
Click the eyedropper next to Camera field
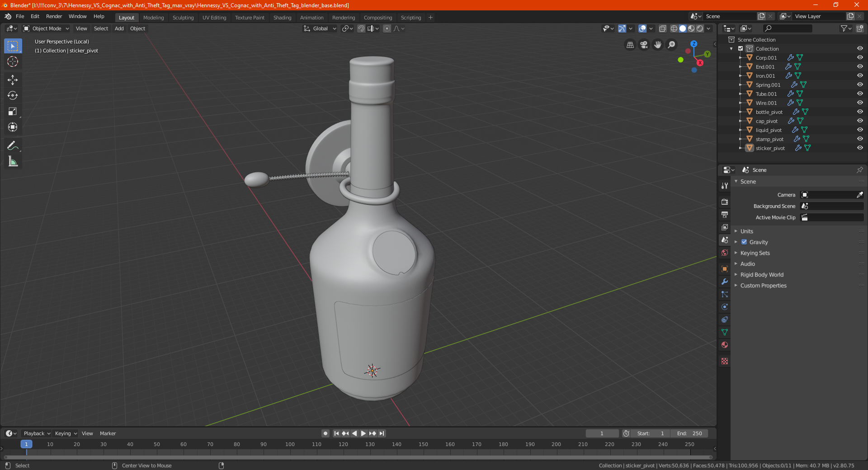coord(859,195)
